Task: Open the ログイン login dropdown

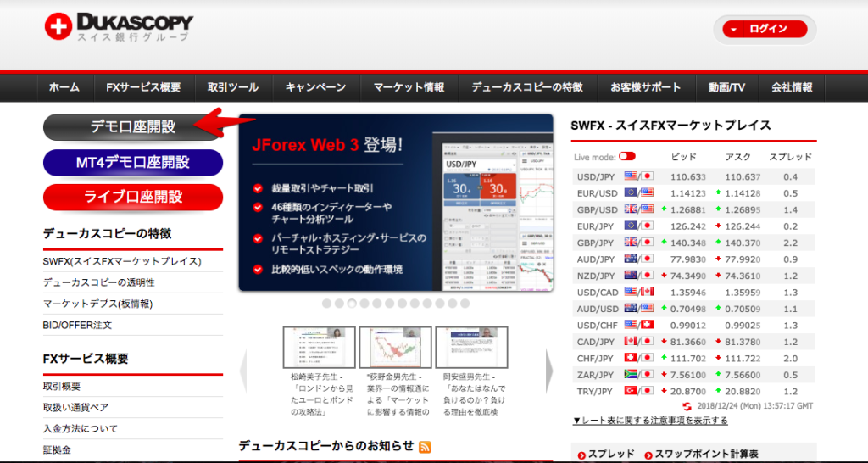Action: pyautogui.click(x=765, y=30)
